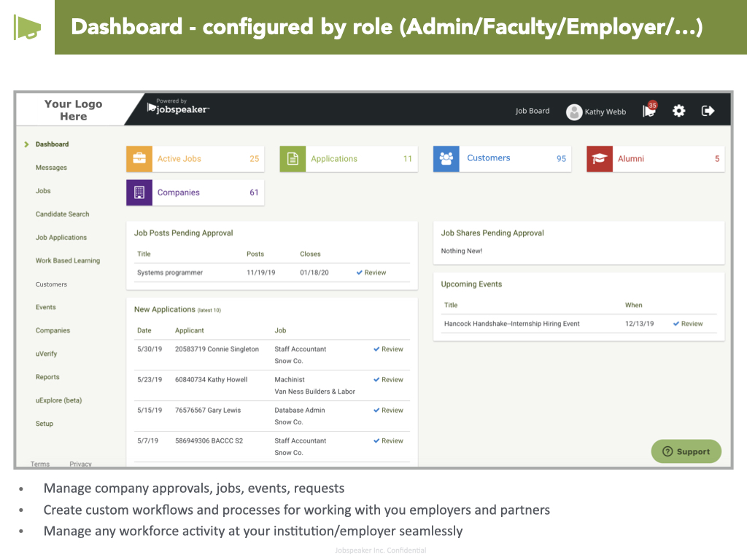
Task: Review the Systems programmer job post
Action: pos(371,273)
